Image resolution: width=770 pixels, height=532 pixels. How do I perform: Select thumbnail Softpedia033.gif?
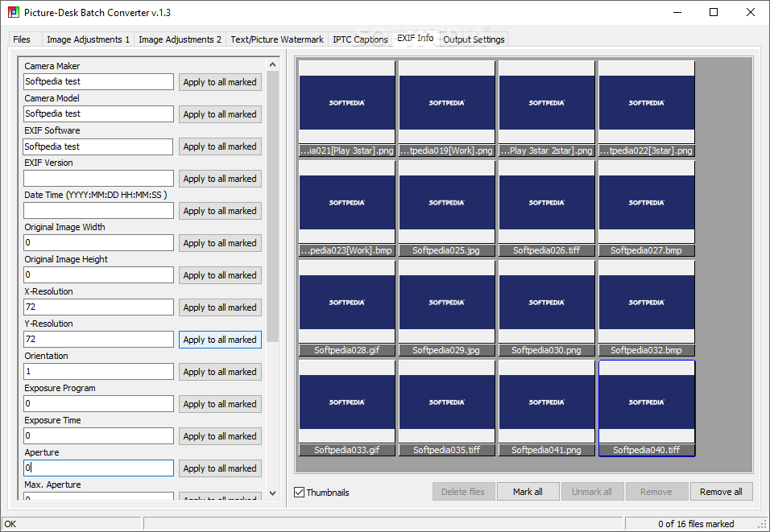pos(347,408)
